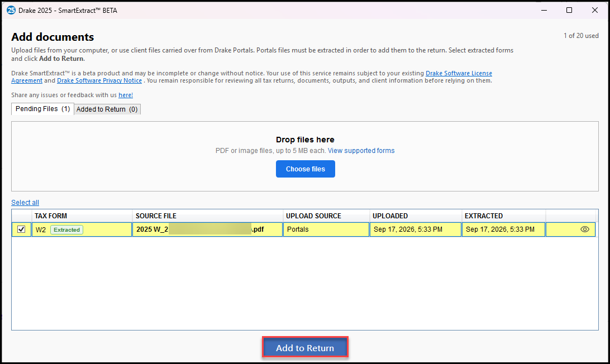Image resolution: width=610 pixels, height=364 pixels.
Task: Select the 'Extracted' status badge on W2 row
Action: pyautogui.click(x=66, y=230)
